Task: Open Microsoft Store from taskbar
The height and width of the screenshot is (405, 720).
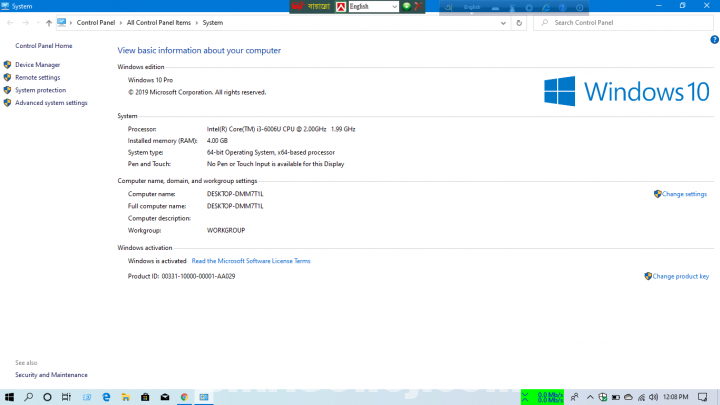Action: (145, 397)
